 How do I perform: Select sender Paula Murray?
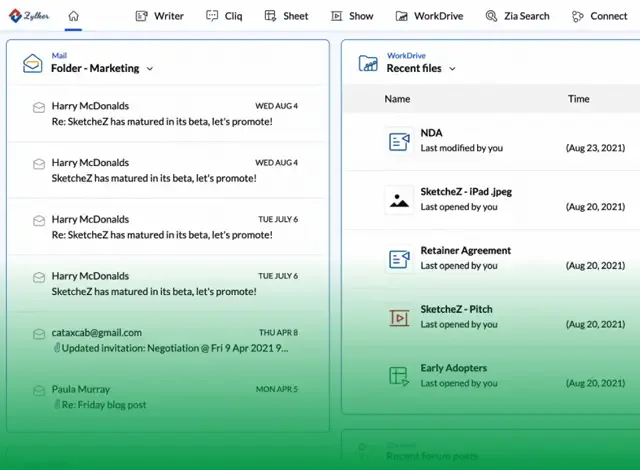click(x=81, y=389)
